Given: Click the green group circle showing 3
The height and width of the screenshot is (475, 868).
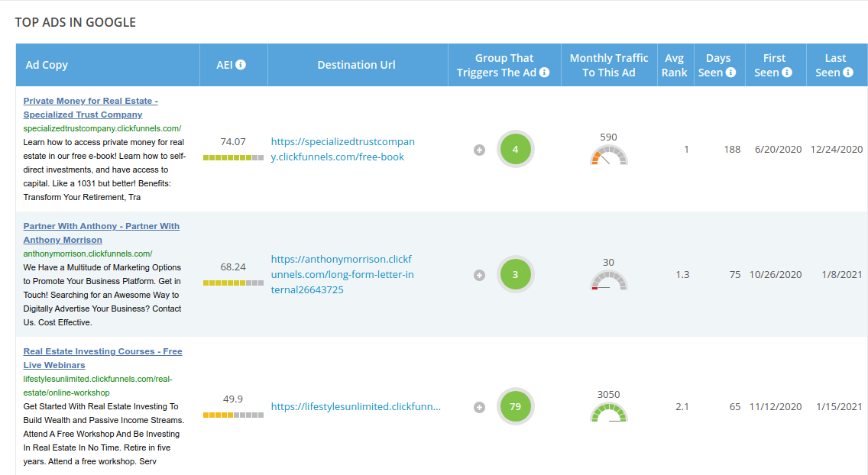Looking at the screenshot, I should tap(515, 274).
